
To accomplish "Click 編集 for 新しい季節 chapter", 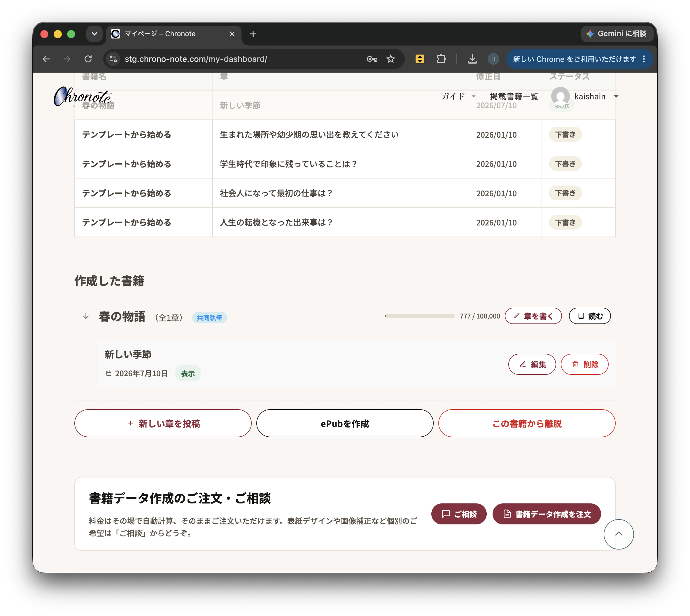I will [532, 364].
